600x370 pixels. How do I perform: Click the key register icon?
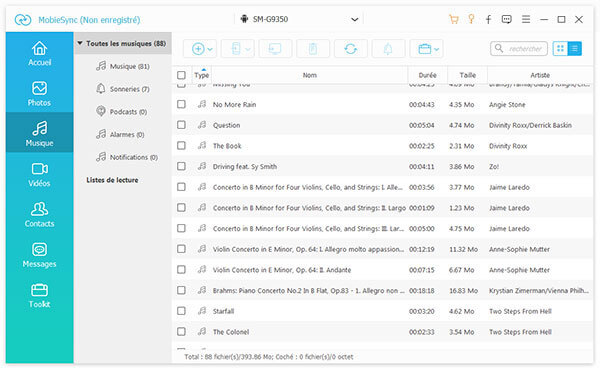[x=471, y=19]
